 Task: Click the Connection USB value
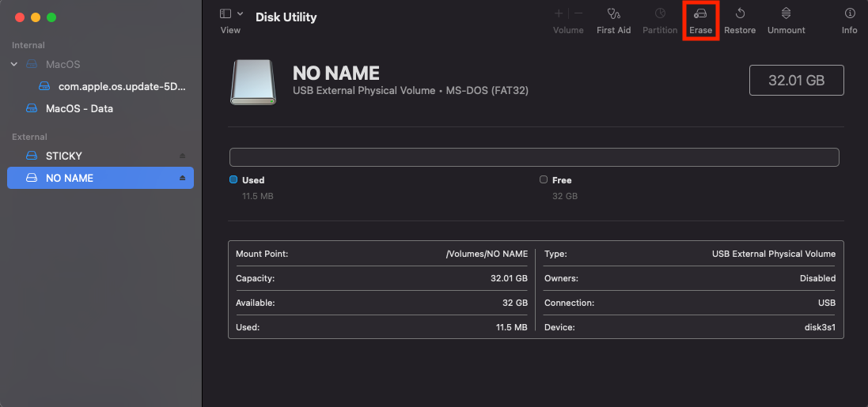(827, 303)
